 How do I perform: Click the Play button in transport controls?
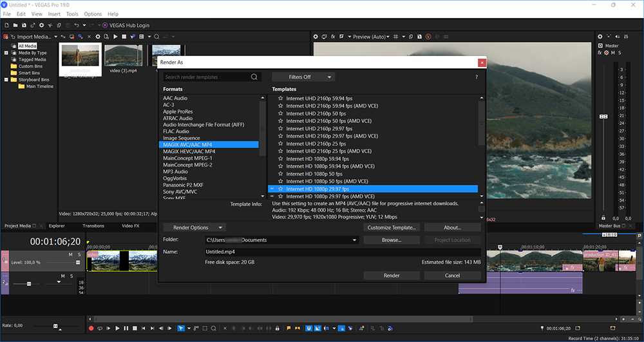[117, 328]
